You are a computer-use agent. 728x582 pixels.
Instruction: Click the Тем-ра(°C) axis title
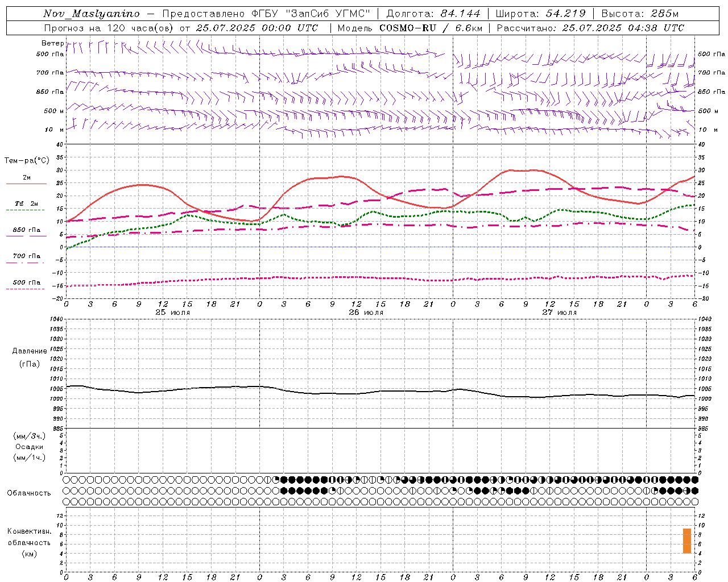click(x=27, y=161)
